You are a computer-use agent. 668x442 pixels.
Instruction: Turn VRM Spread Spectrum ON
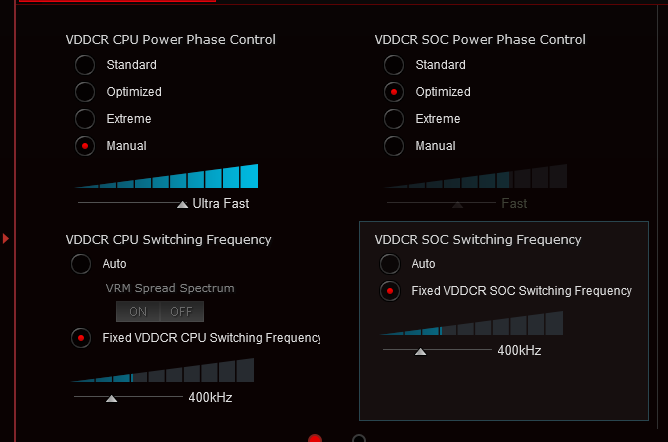[x=138, y=311]
